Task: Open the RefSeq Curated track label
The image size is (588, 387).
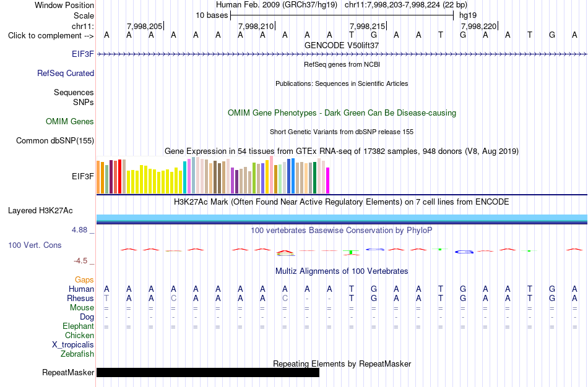Action: [x=65, y=73]
